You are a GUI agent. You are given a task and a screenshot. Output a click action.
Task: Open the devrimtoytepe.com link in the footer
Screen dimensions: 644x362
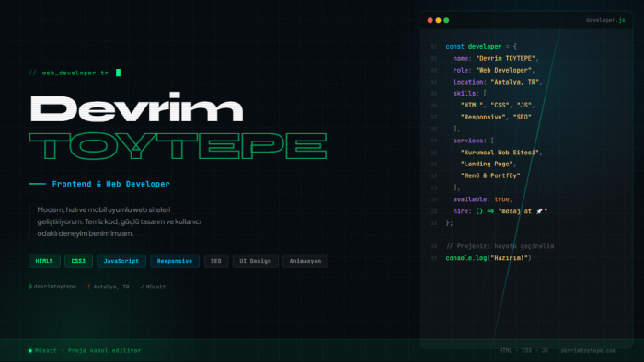pyautogui.click(x=588, y=351)
